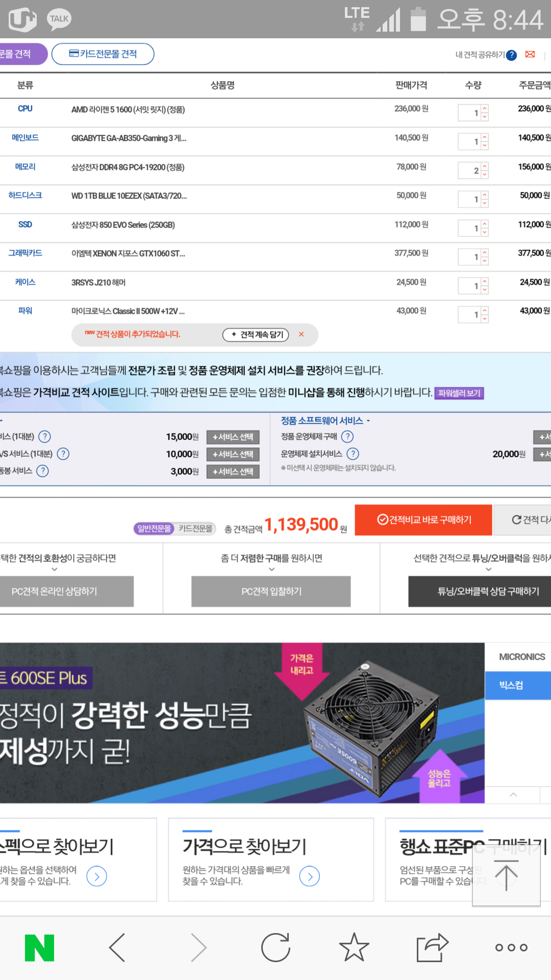Bookmark the page with the star icon
Screen dimensions: 551x980
[x=354, y=947]
